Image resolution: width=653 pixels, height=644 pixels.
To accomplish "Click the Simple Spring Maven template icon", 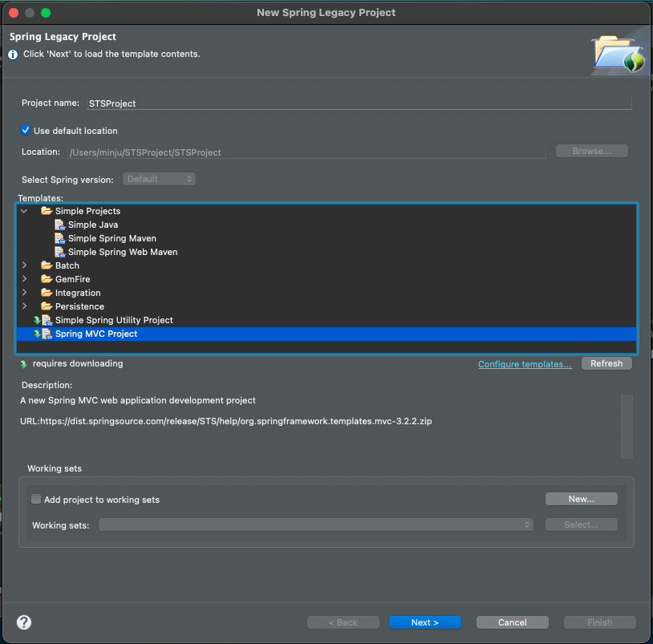I will click(60, 238).
